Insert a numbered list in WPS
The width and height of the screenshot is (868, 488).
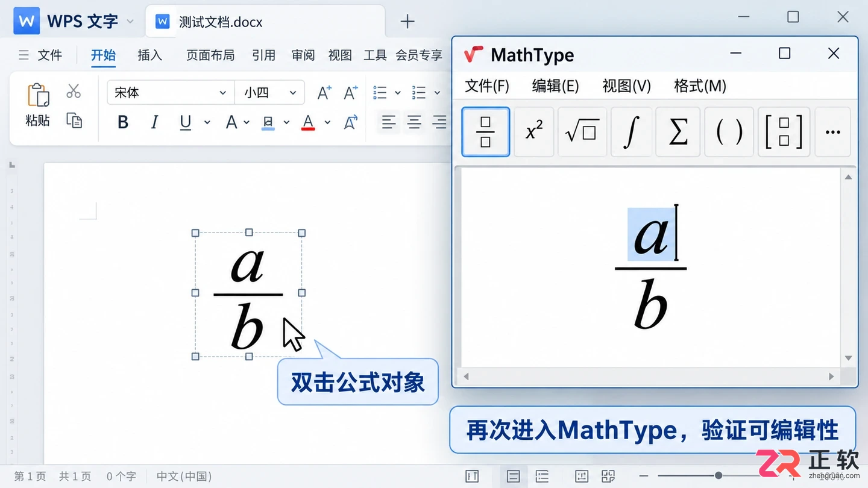[419, 92]
